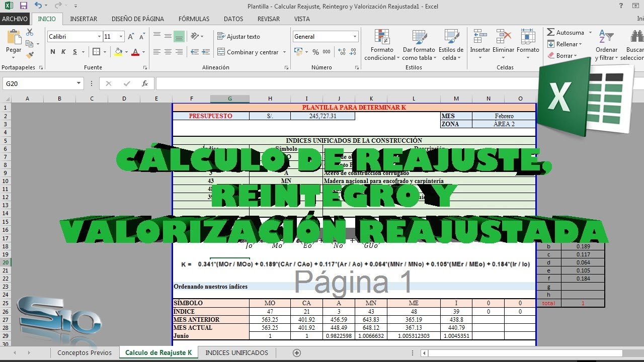
Task: Open underline style dropdown arrow
Action: tap(83, 52)
